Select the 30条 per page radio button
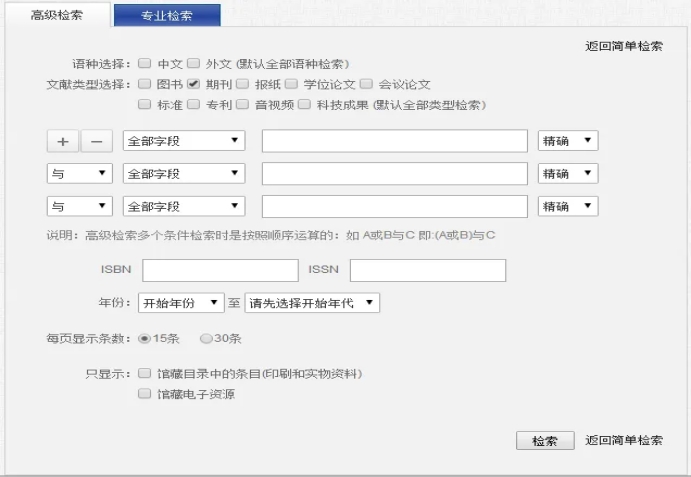 coord(206,338)
